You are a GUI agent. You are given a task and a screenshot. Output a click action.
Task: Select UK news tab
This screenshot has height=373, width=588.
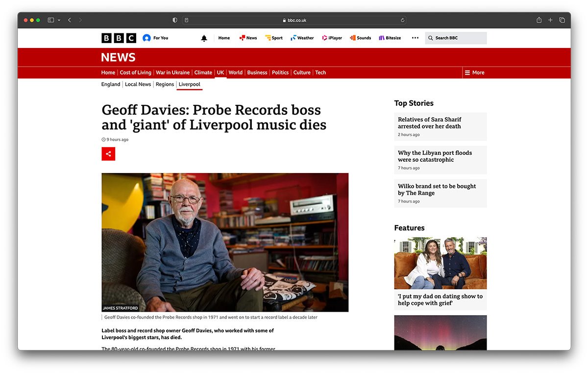220,73
